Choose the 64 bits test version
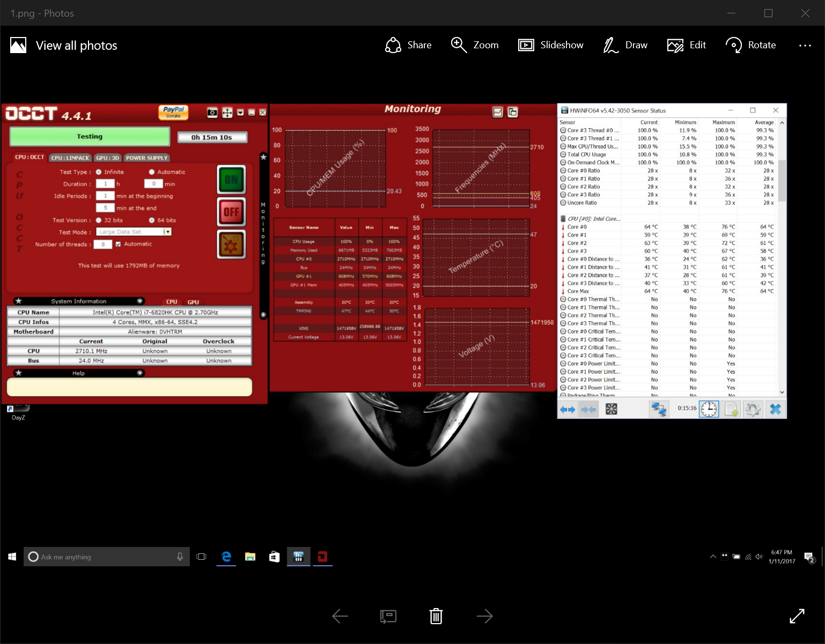Image resolution: width=825 pixels, height=644 pixels. tap(152, 220)
